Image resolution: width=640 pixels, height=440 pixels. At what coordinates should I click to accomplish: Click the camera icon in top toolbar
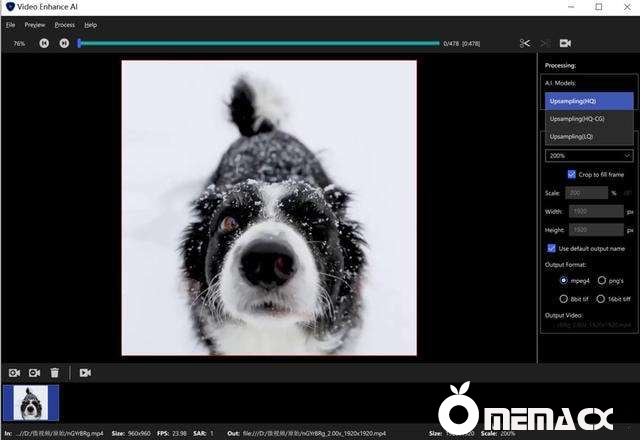(565, 43)
